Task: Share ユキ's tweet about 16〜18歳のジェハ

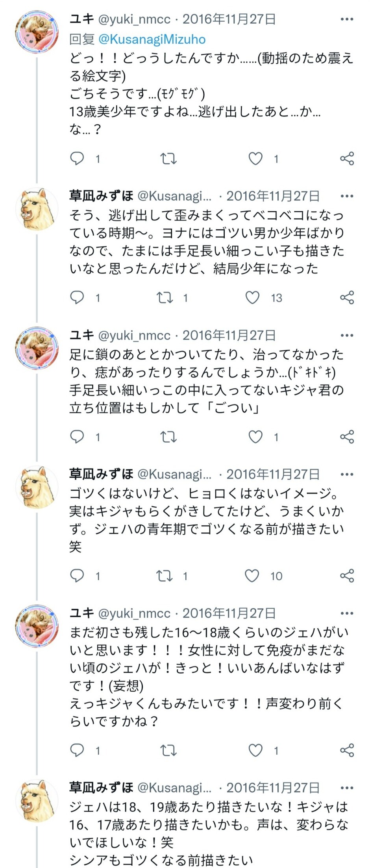Action: click(347, 750)
